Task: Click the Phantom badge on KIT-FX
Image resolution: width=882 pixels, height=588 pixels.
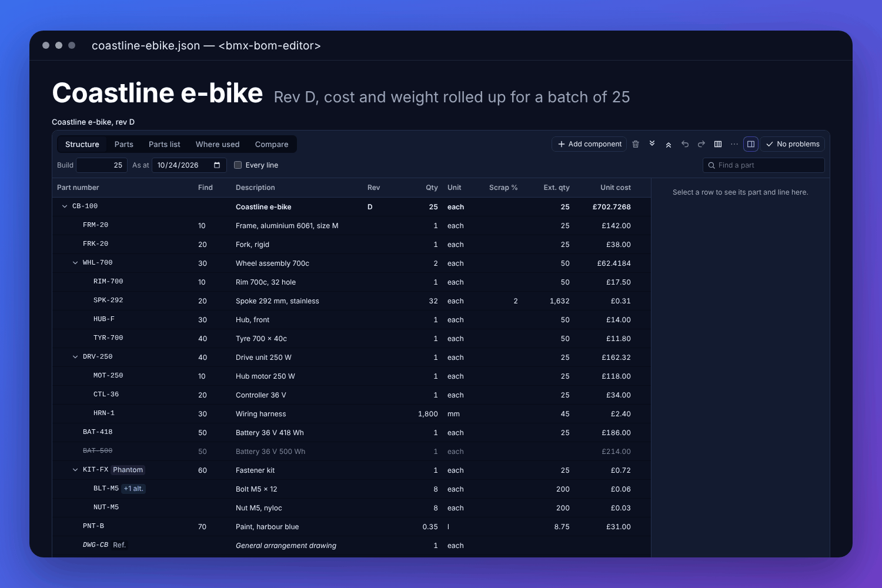Action: [128, 470]
